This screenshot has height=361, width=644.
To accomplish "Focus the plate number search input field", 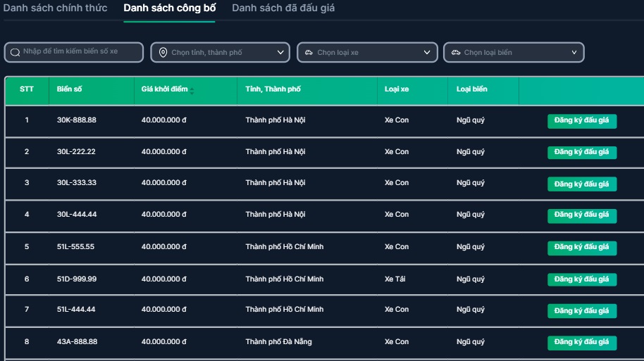I will point(74,53).
